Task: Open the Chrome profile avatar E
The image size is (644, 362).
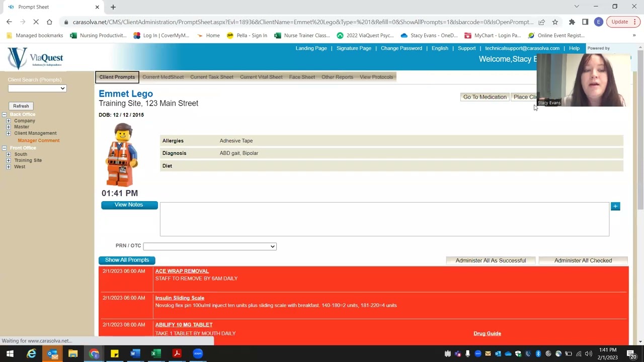Action: [598, 22]
